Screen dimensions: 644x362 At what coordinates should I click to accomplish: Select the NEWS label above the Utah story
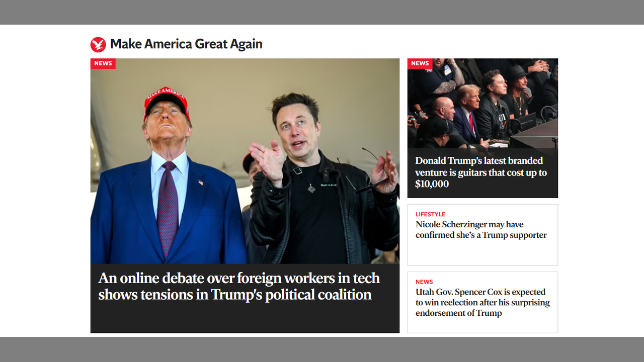point(424,282)
